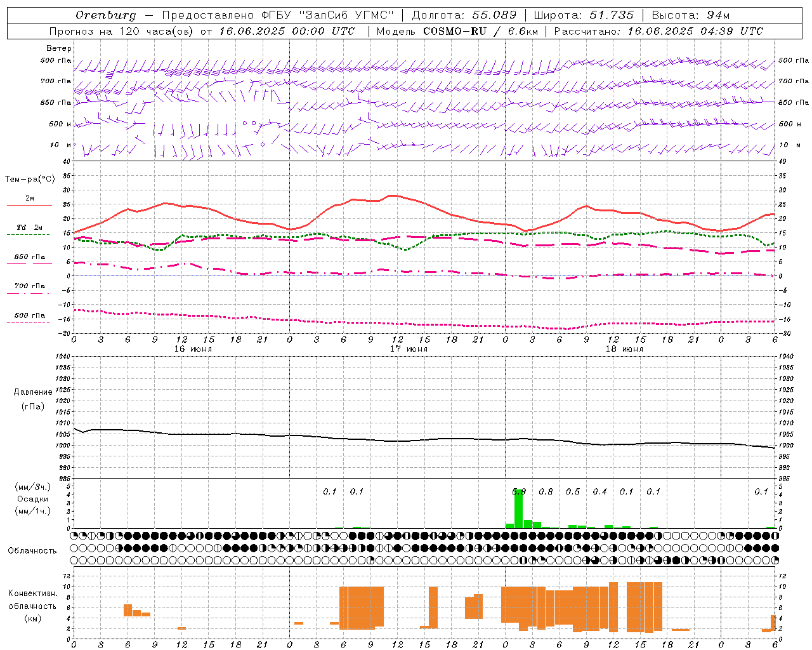Viewport: 812px width, 650px height.
Task: Click the Td 2м dew point legend entry
Action: pyautogui.click(x=29, y=227)
